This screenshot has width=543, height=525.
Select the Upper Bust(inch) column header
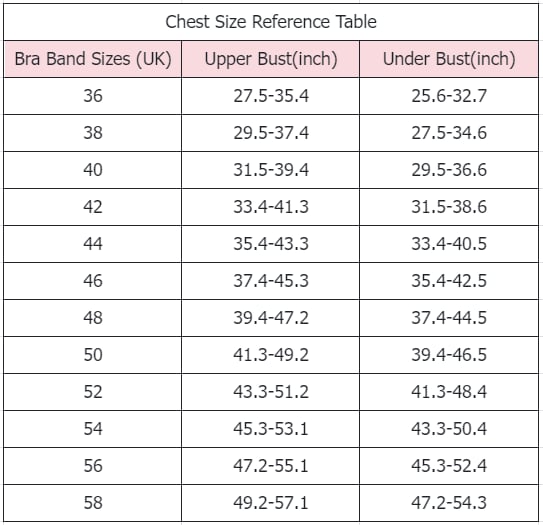click(x=270, y=59)
